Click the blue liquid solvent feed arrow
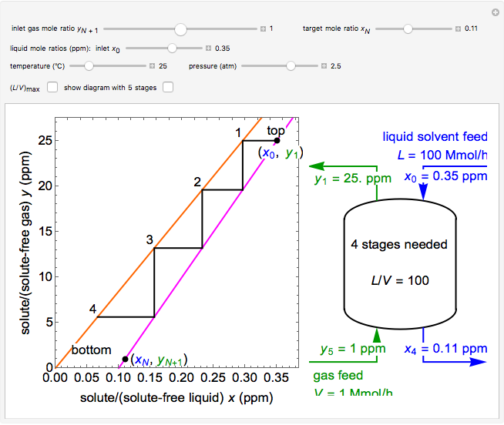 423,194
